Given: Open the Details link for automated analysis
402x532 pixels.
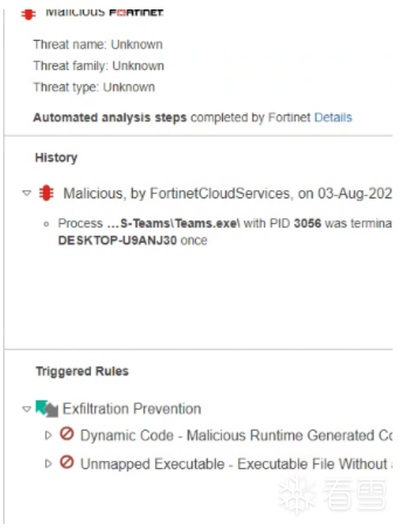Looking at the screenshot, I should click(x=333, y=118).
